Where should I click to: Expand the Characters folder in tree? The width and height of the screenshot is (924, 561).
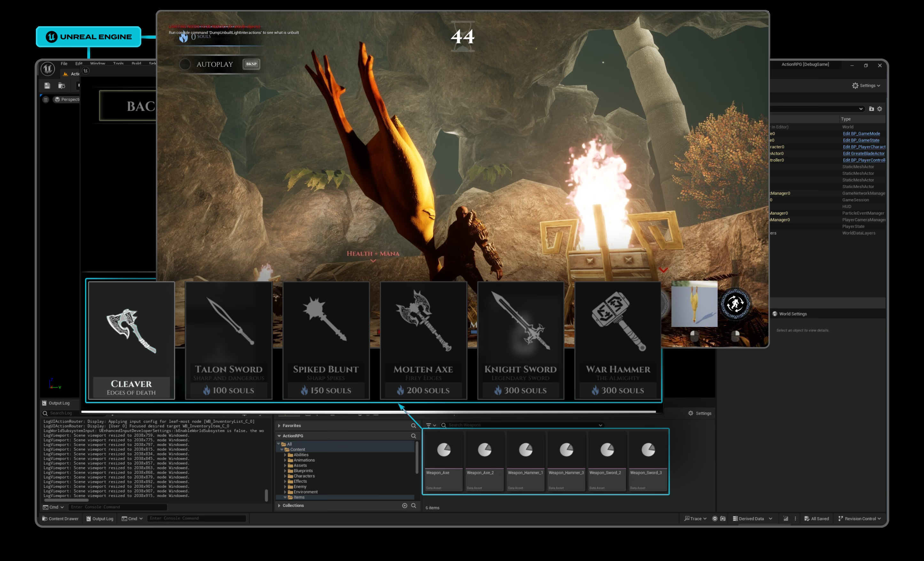tap(285, 476)
